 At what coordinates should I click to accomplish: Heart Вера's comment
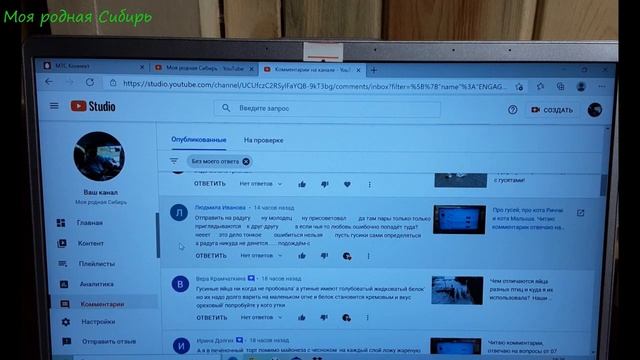(x=346, y=318)
